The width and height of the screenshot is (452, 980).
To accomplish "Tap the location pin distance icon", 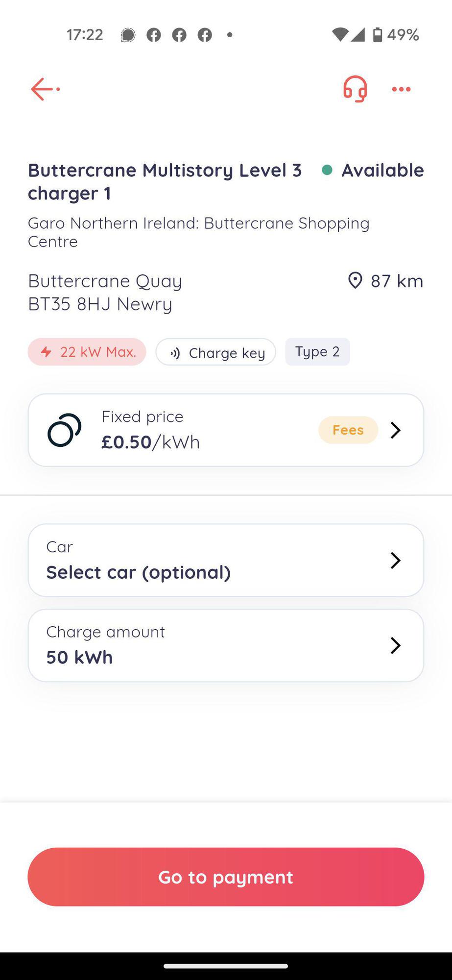I will click(x=355, y=281).
